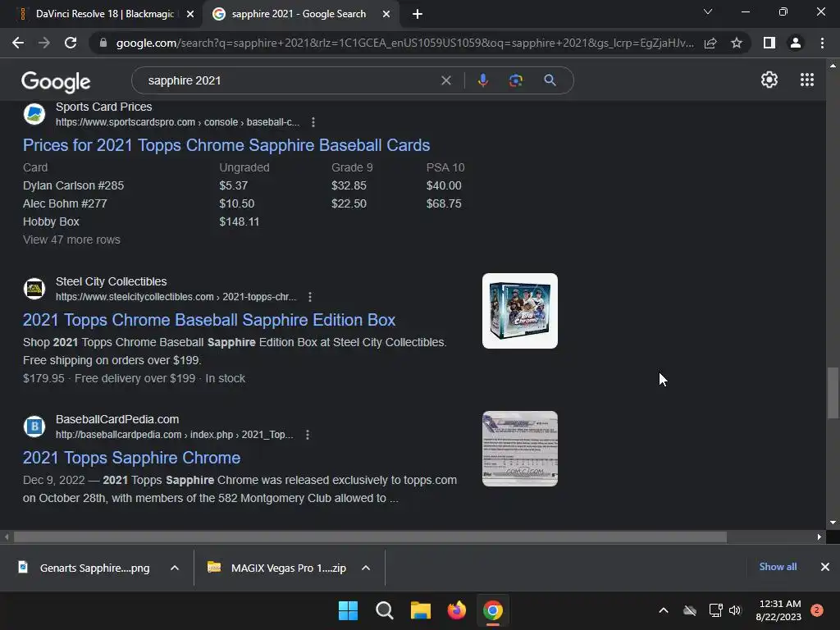
Task: Expand View 47 more rows
Action: click(x=71, y=240)
